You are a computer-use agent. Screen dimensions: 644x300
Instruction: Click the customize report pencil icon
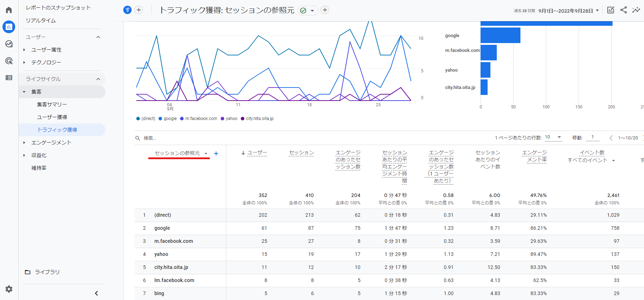tap(610, 10)
